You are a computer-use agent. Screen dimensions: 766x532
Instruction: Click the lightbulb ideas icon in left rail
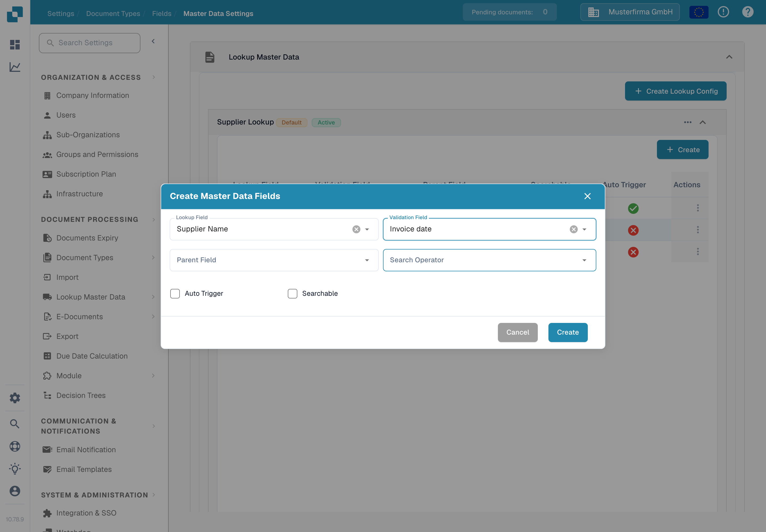click(15, 469)
